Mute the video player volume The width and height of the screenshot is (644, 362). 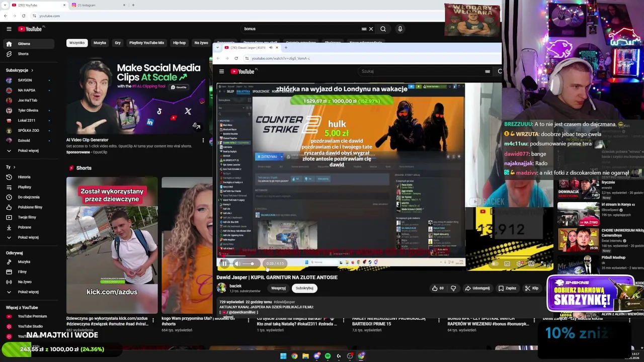[x=237, y=263]
